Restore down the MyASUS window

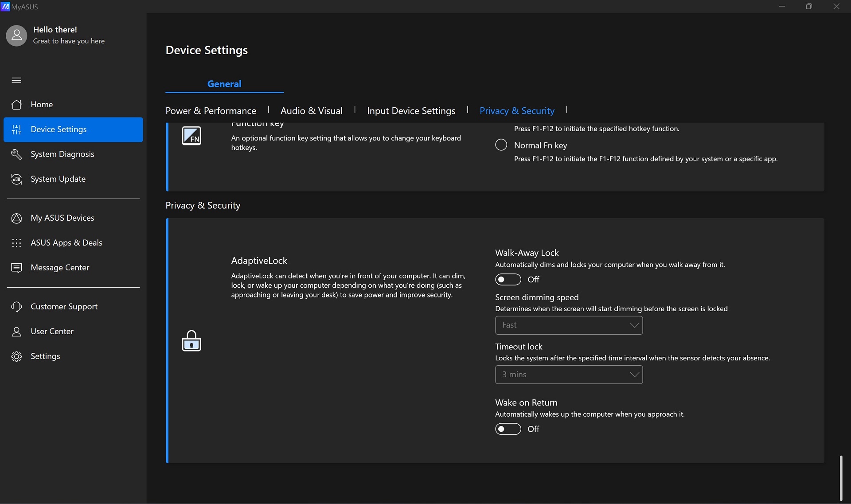(x=809, y=7)
